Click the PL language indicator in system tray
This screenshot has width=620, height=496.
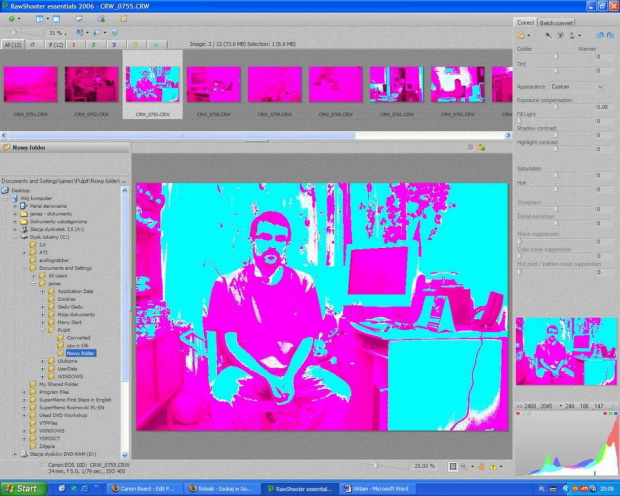coord(542,489)
